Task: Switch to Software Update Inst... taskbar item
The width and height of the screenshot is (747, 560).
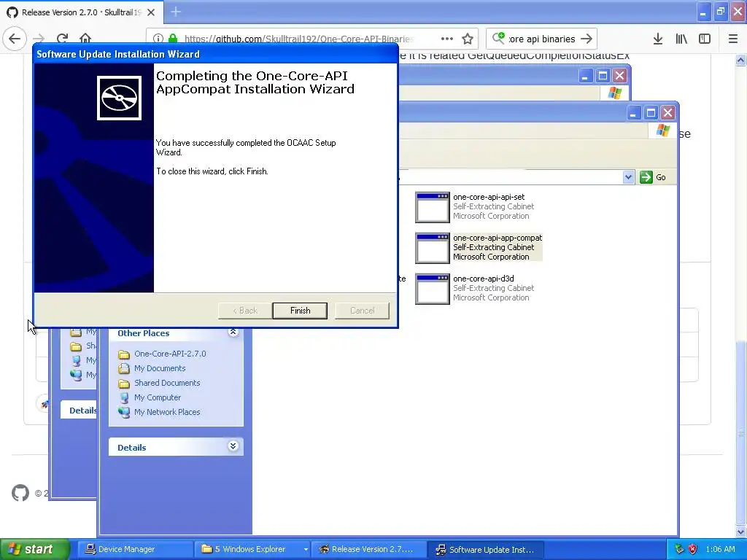Action: [x=485, y=550]
